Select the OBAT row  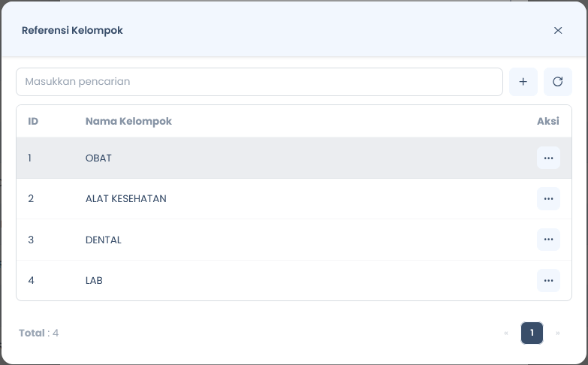tap(294, 158)
